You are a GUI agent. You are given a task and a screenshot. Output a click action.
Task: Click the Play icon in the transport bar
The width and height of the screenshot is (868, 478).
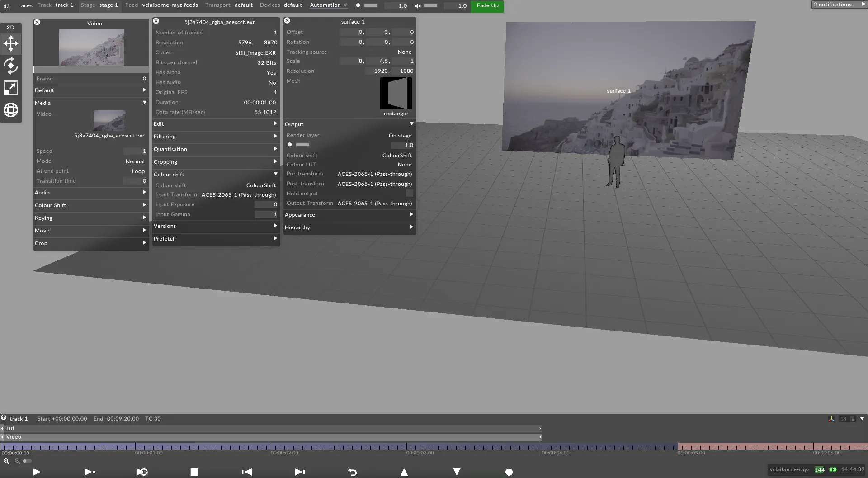pyautogui.click(x=36, y=472)
